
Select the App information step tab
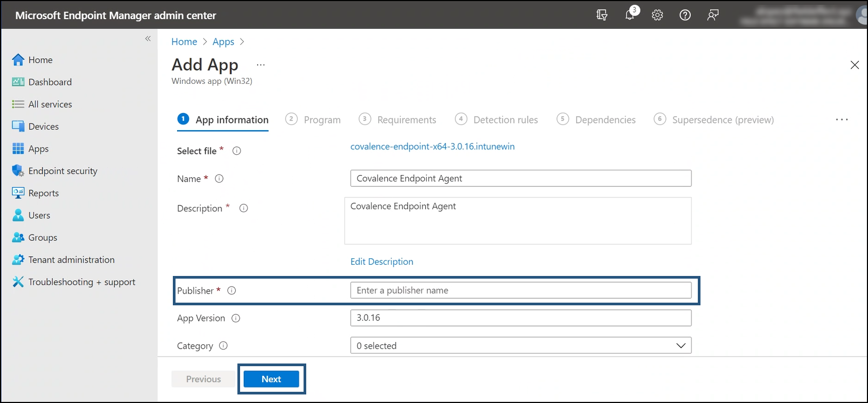(223, 120)
